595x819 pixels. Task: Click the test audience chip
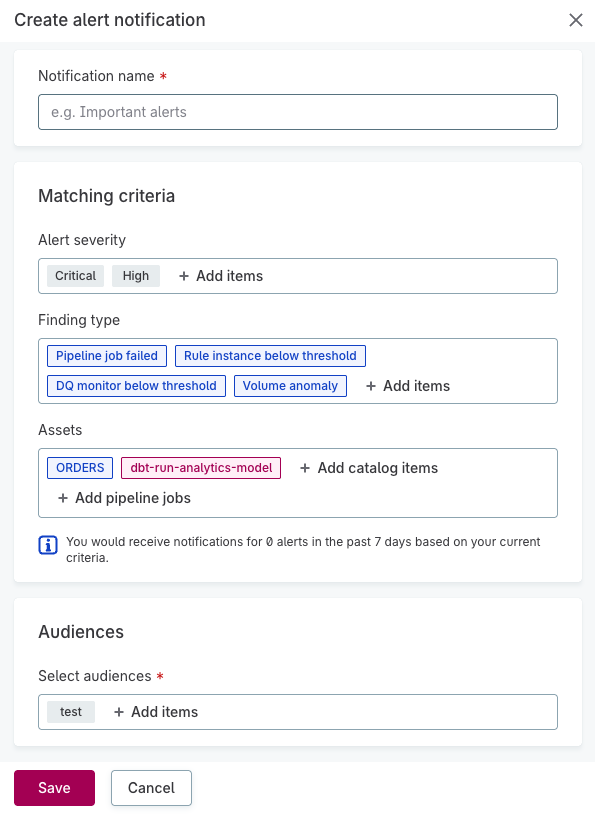[x=70, y=711]
